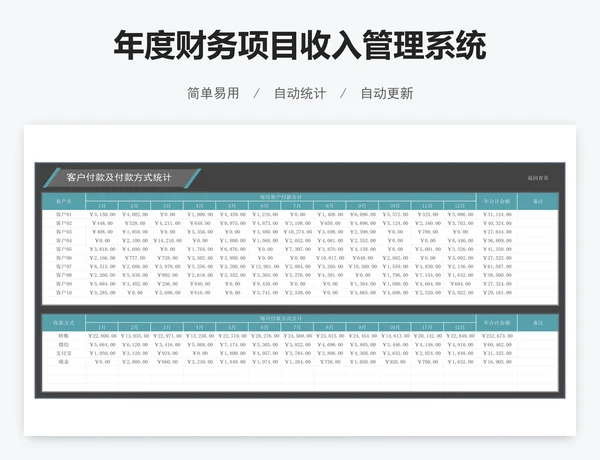Select the 客户05 row label
The image size is (600, 460).
64,249
